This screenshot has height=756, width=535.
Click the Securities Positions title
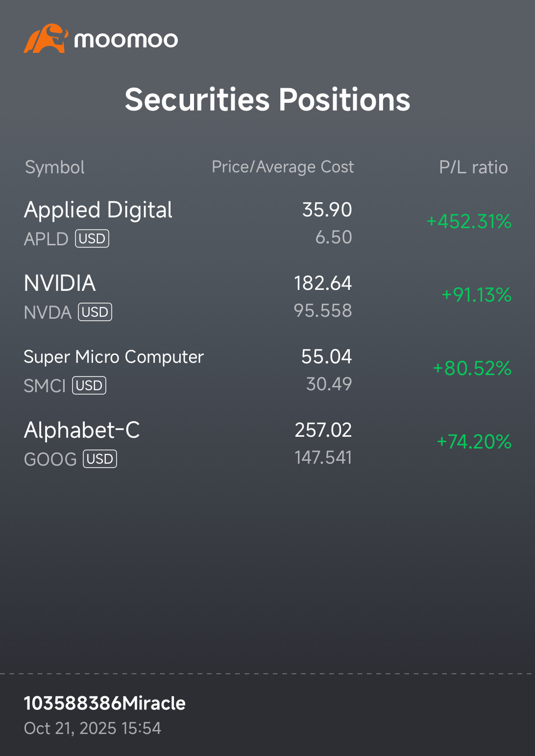click(x=267, y=100)
